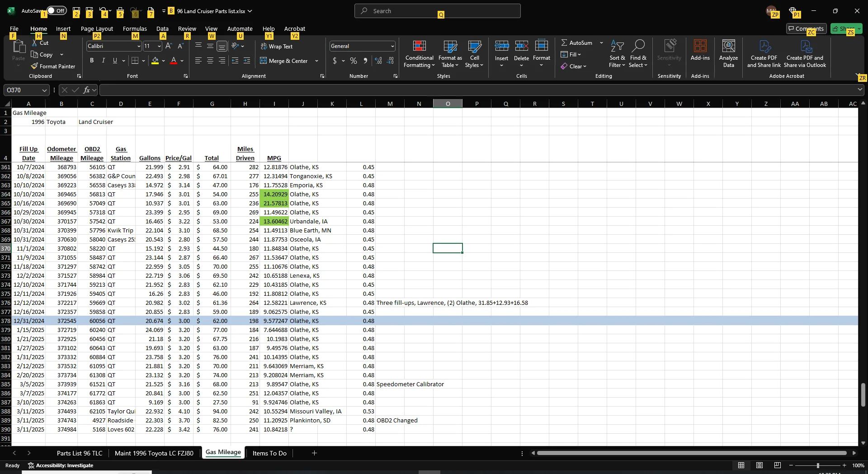868x474 pixels.
Task: Click Create PDF and Share link
Action: pyautogui.click(x=764, y=54)
